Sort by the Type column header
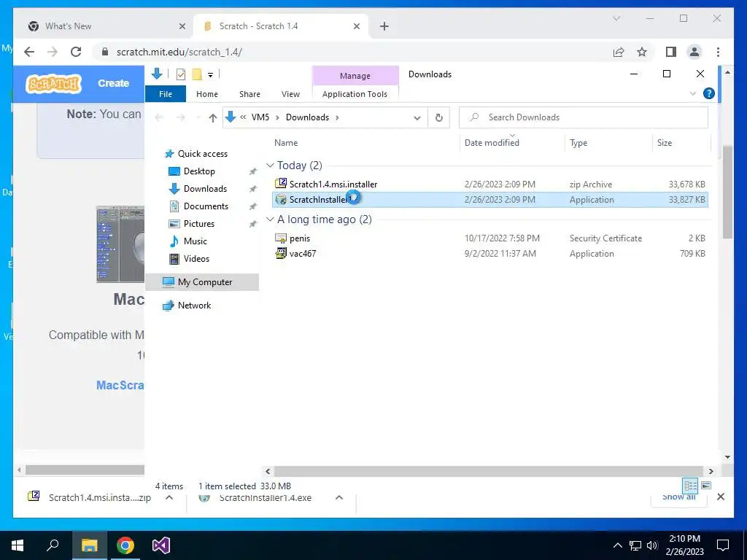 (x=578, y=143)
